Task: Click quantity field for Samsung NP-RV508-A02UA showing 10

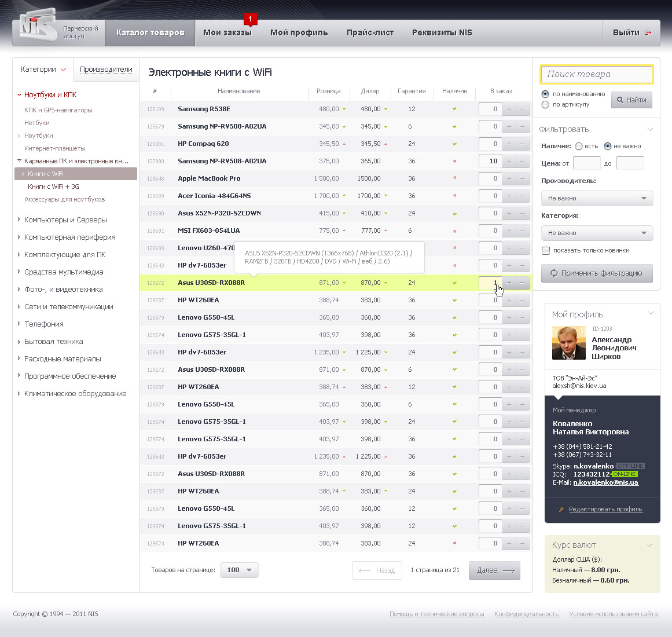Action: (490, 161)
